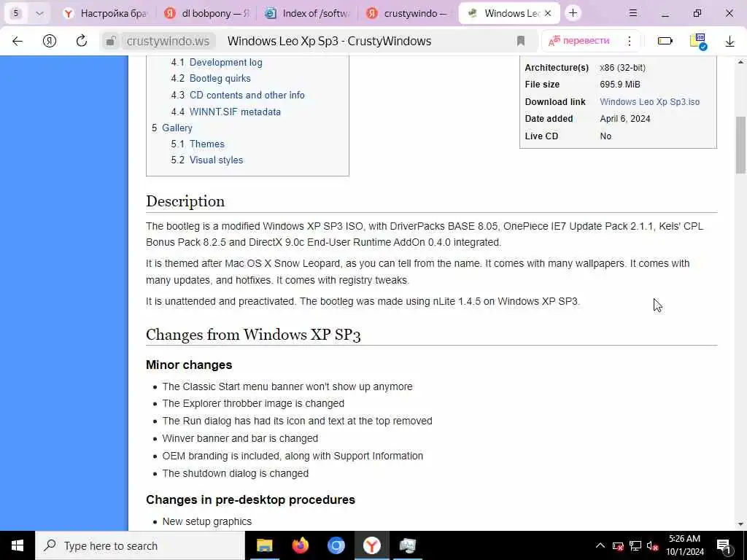This screenshot has width=747, height=560.
Task: Click the battery tray icon with red X
Action: pos(618,546)
